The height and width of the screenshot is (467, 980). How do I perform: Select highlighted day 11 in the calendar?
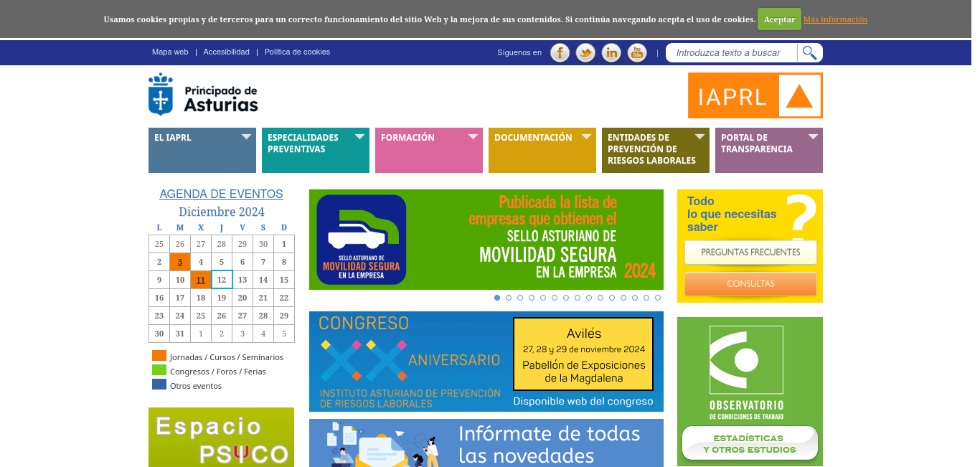click(201, 280)
